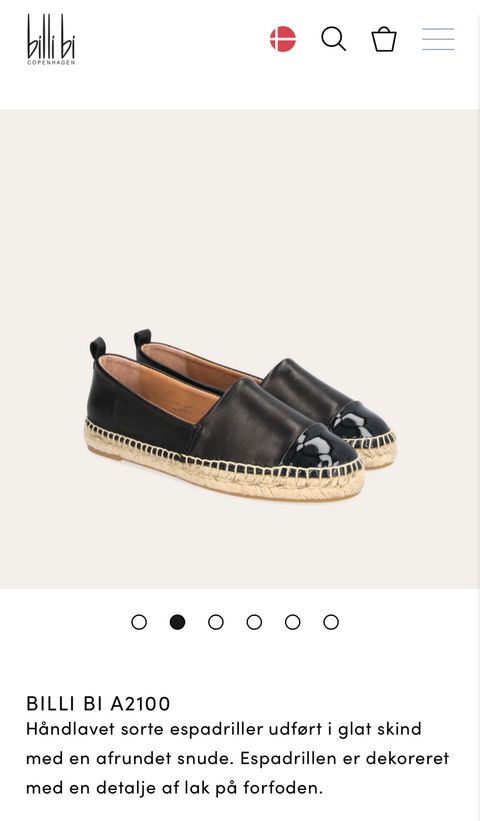This screenshot has height=821, width=480.
Task: Select the filled second carousel dot
Action: tap(177, 622)
